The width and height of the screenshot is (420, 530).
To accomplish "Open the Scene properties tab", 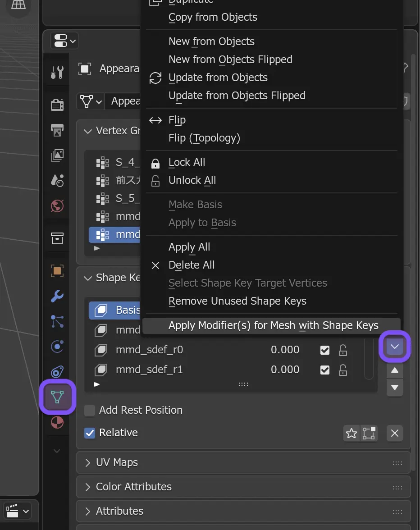I will 57,180.
